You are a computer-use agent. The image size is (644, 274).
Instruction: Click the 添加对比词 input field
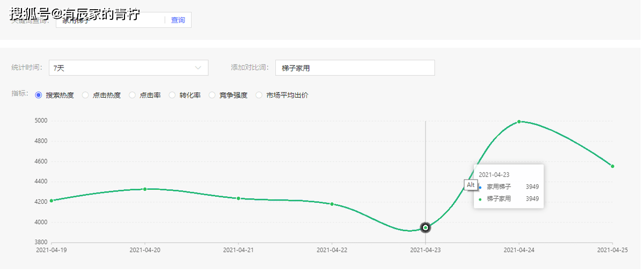tap(354, 68)
